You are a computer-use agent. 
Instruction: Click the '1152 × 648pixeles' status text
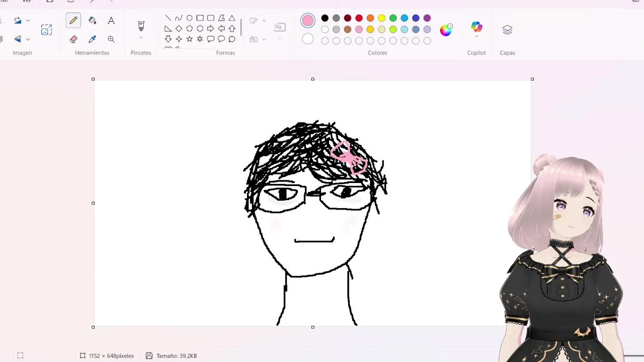(111, 355)
